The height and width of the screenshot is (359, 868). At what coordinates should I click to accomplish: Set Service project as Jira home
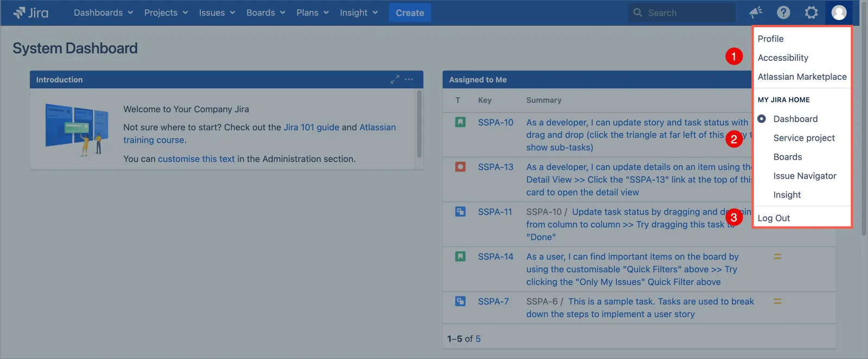tap(804, 138)
